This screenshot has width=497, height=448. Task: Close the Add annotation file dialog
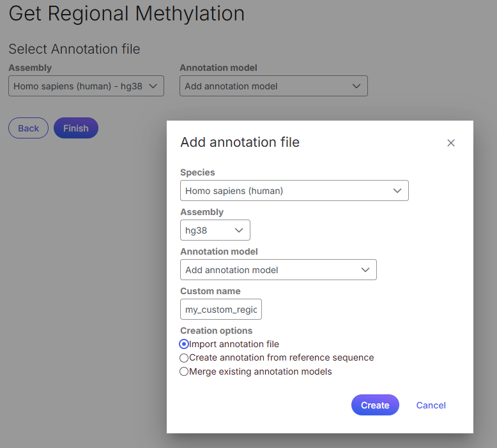coord(451,143)
